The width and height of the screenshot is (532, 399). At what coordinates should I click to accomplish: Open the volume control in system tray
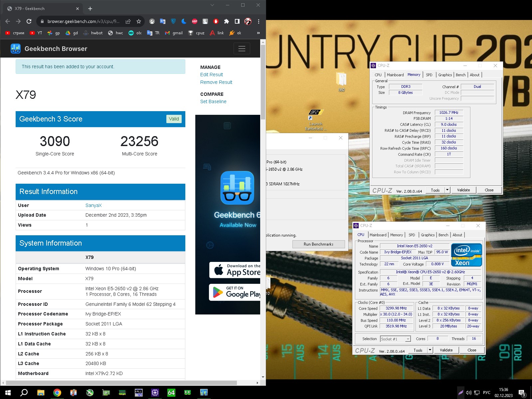tap(468, 393)
